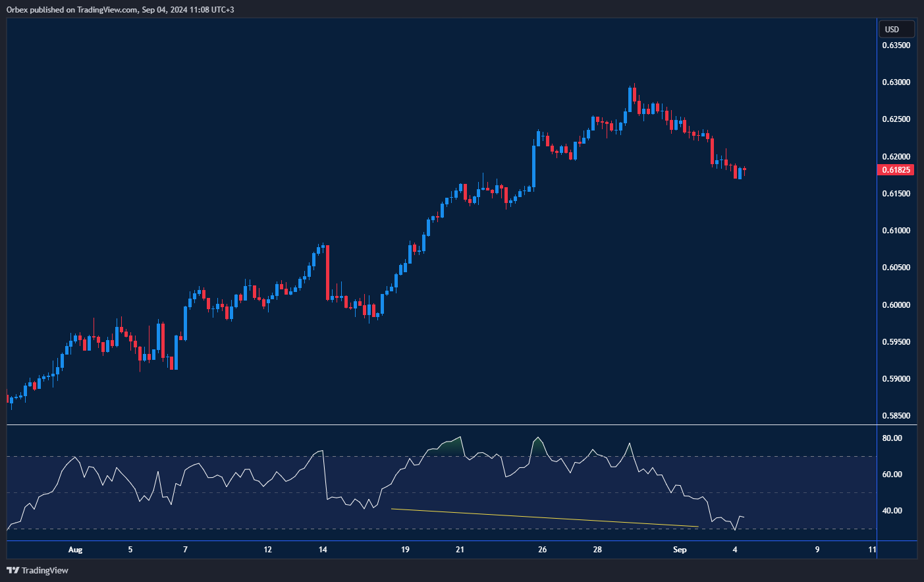Click the red 0.61825 last price label
Screen dimensions: 924x582
tap(896, 169)
